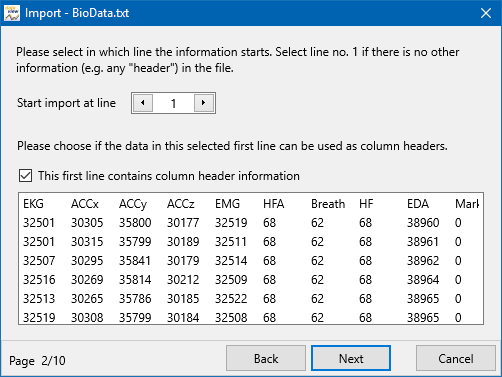Viewport: 502px width, 377px height.
Task: Select the EKG column header
Action: [33, 204]
